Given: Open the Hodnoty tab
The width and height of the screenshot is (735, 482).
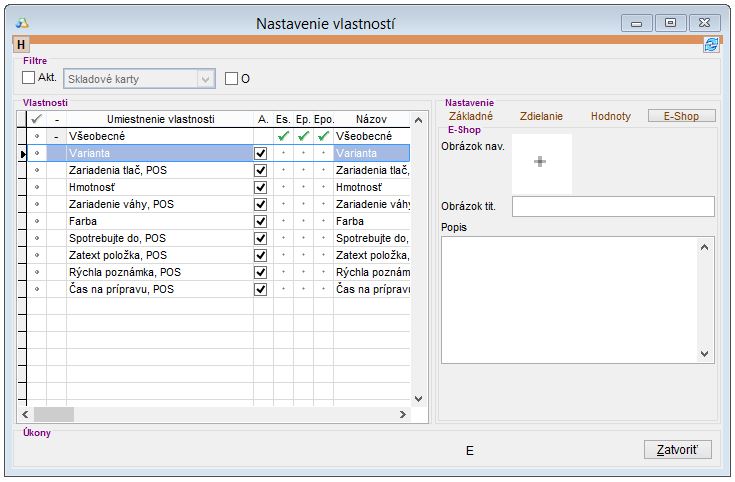Looking at the screenshot, I should (x=610, y=116).
